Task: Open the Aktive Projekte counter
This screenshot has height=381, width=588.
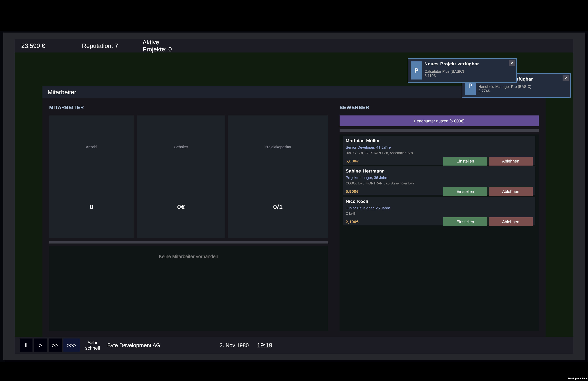Action: (157, 46)
